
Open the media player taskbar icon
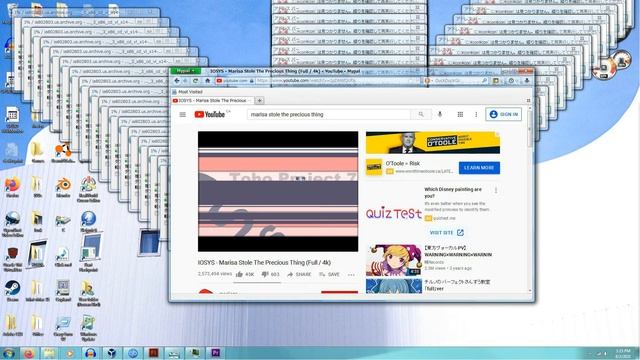tap(70, 353)
